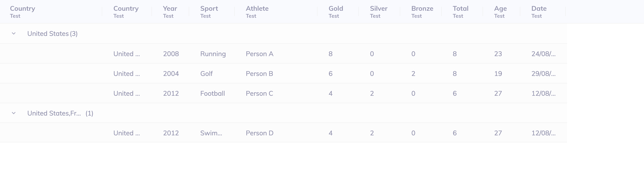The image size is (644, 170).
Task: Sort by the Gold column header
Action: [x=336, y=8]
